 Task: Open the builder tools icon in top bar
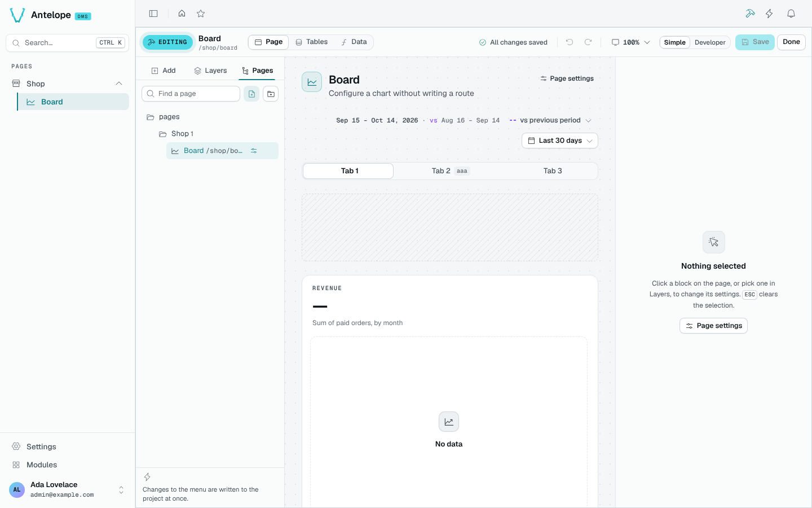click(750, 14)
